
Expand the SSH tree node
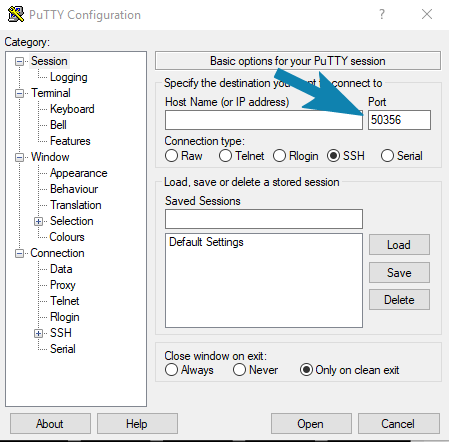39,333
